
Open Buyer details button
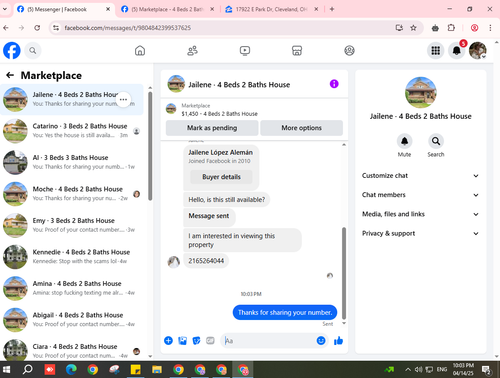[x=221, y=177]
